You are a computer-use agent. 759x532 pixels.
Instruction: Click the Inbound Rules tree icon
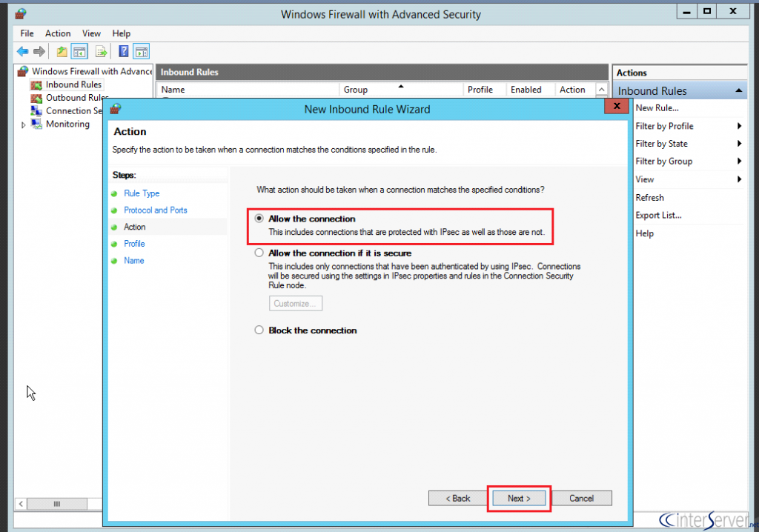tap(36, 84)
